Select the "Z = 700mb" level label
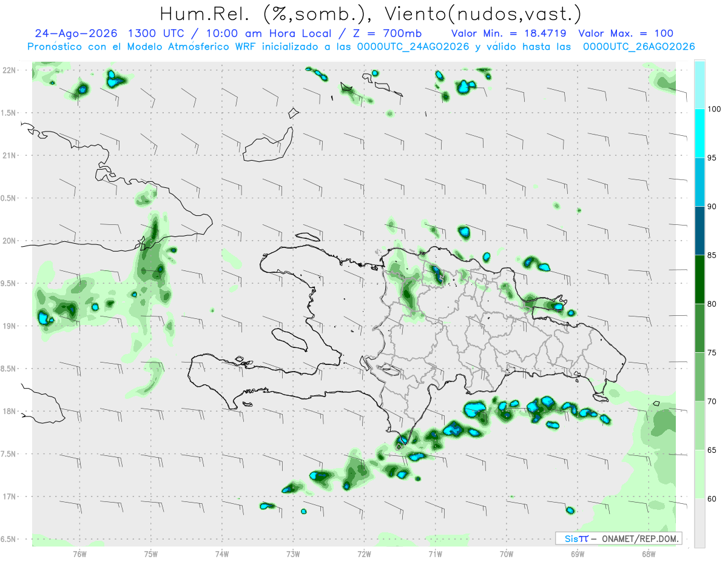The height and width of the screenshot is (562, 728). [386, 33]
